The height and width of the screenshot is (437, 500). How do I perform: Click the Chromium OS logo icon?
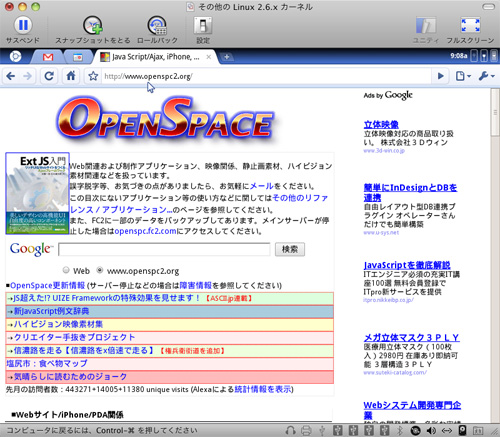coord(15,56)
